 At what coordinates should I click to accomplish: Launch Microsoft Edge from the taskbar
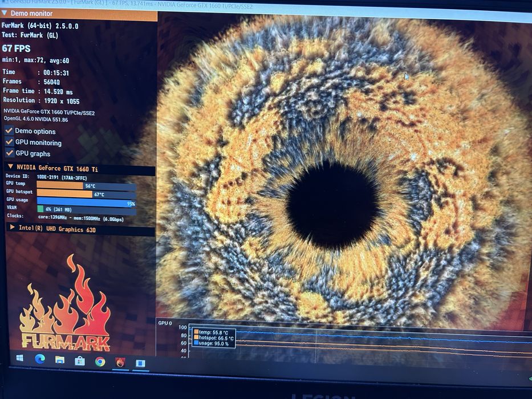coord(40,359)
